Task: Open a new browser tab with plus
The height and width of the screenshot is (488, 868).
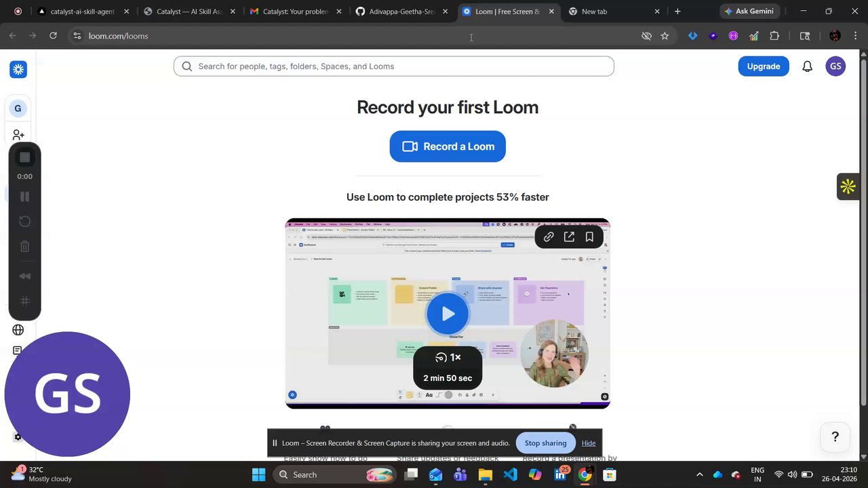Action: pos(677,12)
